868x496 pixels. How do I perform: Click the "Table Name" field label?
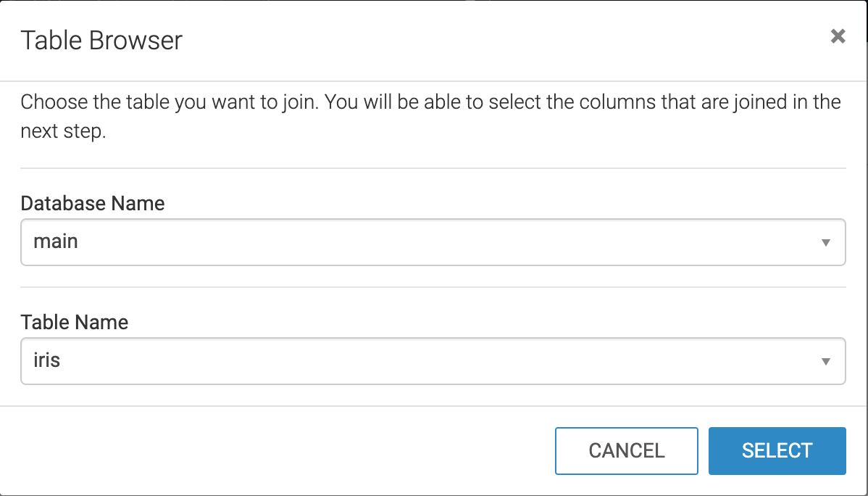pyautogui.click(x=75, y=322)
